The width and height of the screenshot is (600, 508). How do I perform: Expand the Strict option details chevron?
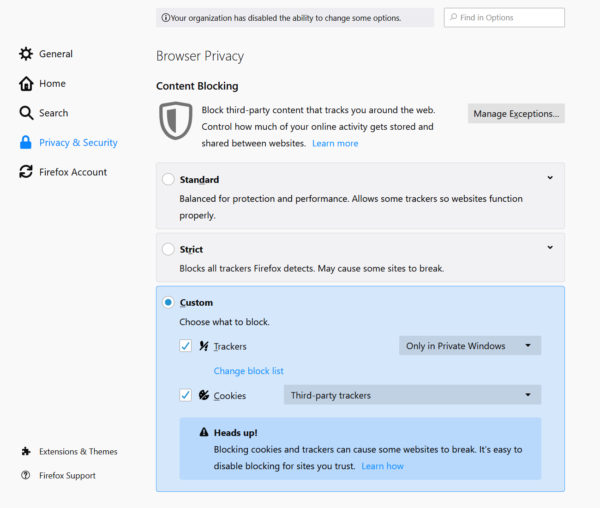(550, 247)
